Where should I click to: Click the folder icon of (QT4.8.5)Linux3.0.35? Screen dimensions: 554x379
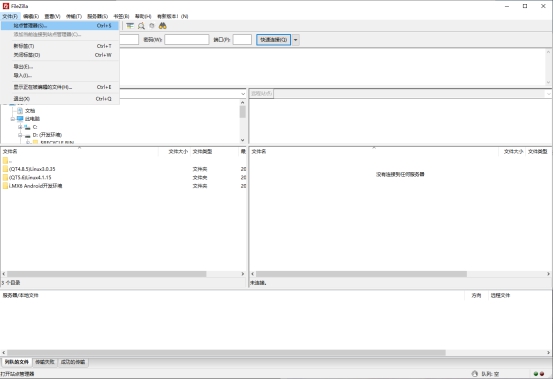click(5, 169)
